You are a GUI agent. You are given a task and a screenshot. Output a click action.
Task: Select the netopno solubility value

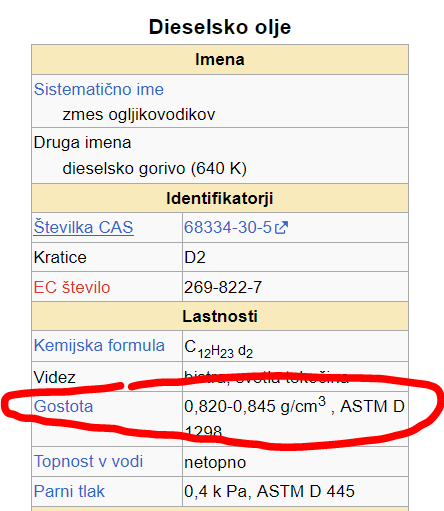(215, 462)
